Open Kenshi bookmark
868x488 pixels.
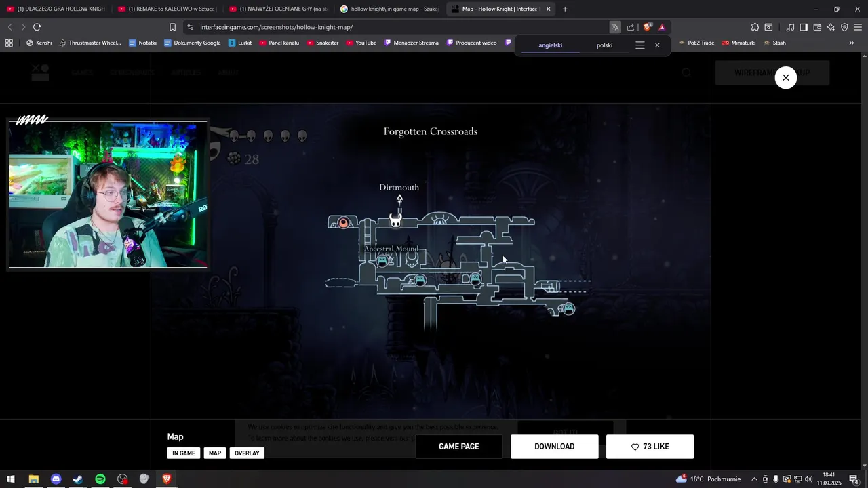(x=39, y=43)
